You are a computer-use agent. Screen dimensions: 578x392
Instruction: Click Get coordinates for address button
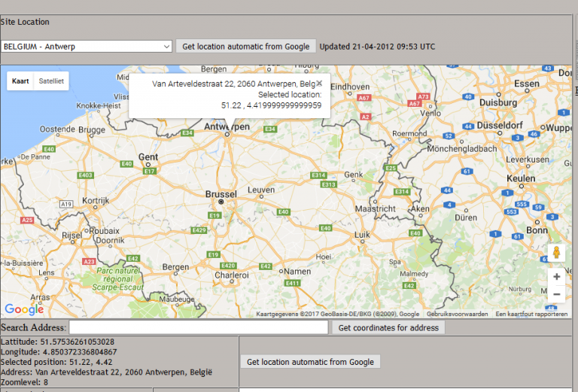(388, 327)
